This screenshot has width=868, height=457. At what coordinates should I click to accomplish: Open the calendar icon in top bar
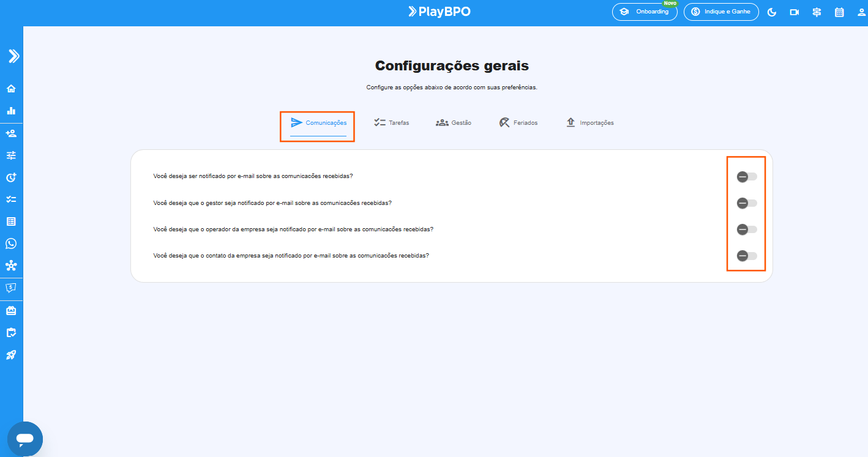click(839, 12)
